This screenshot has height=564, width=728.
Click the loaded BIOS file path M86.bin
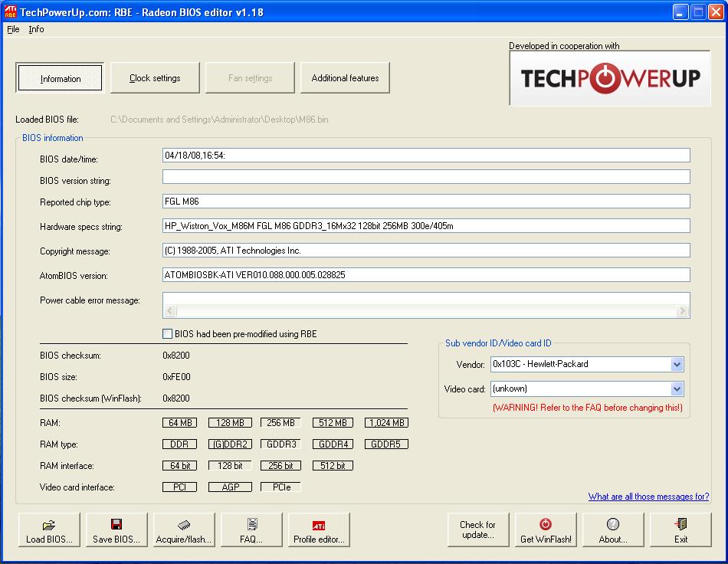pyautogui.click(x=219, y=120)
